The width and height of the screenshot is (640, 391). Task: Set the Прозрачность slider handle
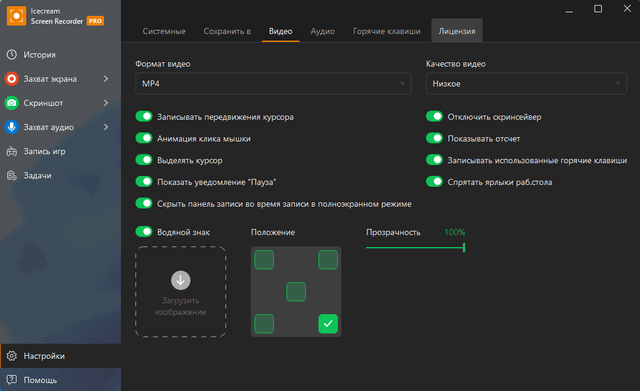(x=464, y=247)
